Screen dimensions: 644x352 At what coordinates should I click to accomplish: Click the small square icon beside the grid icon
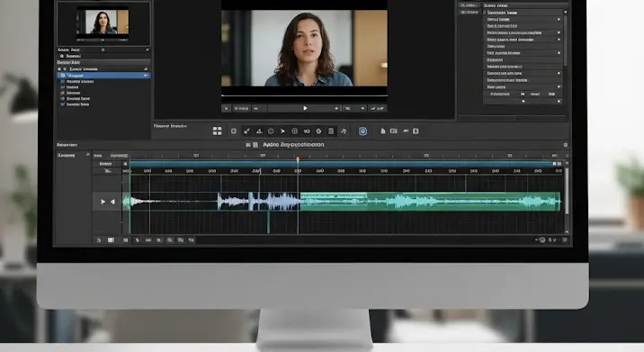[x=234, y=131]
